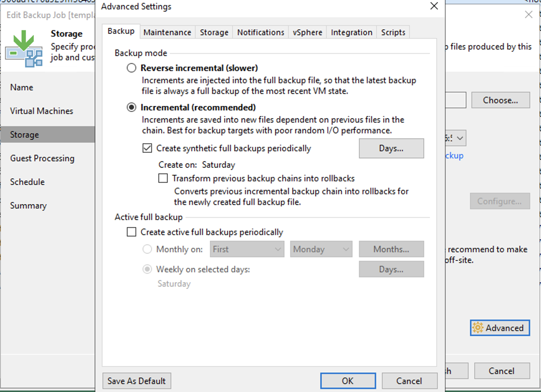Switch to the Maintenance tab
Viewport: 541px width, 392px height.
pos(167,32)
